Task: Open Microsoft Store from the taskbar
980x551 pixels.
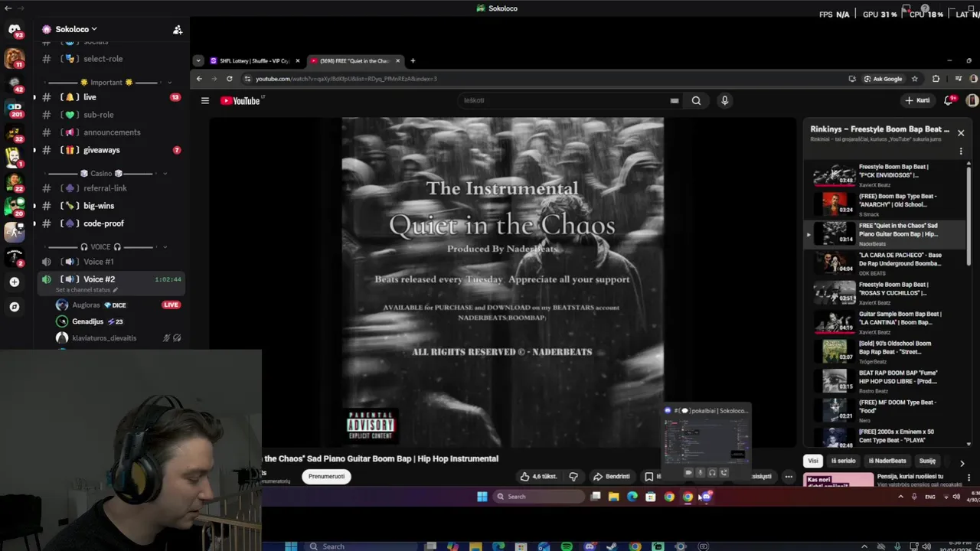Action: 650,497
